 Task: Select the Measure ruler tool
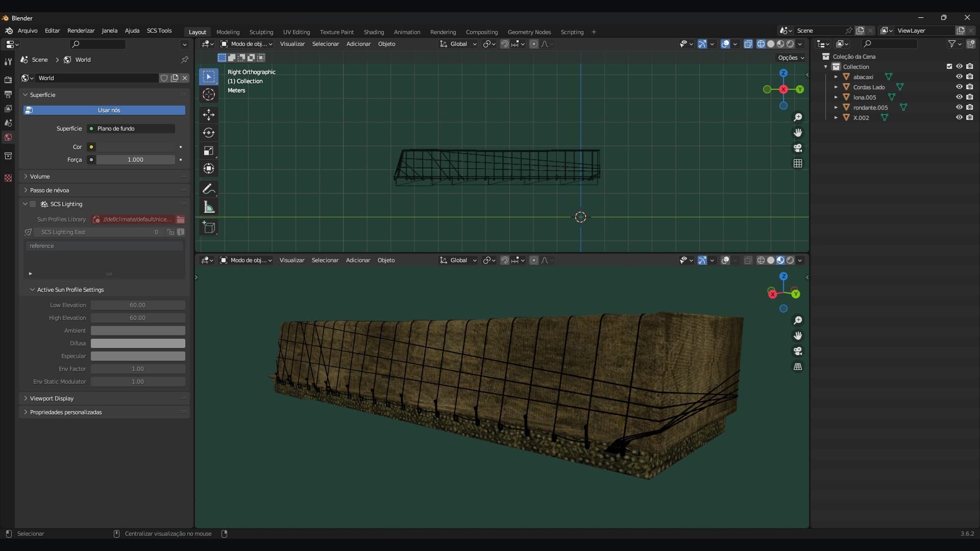click(209, 207)
